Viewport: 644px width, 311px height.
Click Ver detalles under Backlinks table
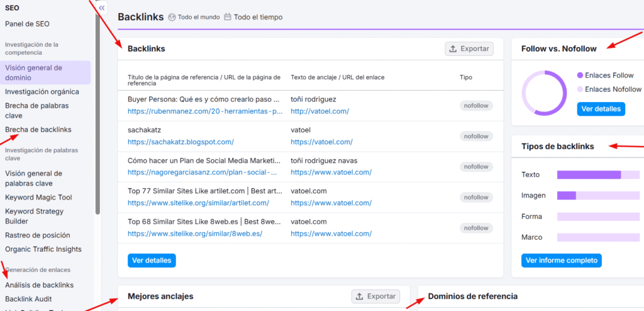152,260
